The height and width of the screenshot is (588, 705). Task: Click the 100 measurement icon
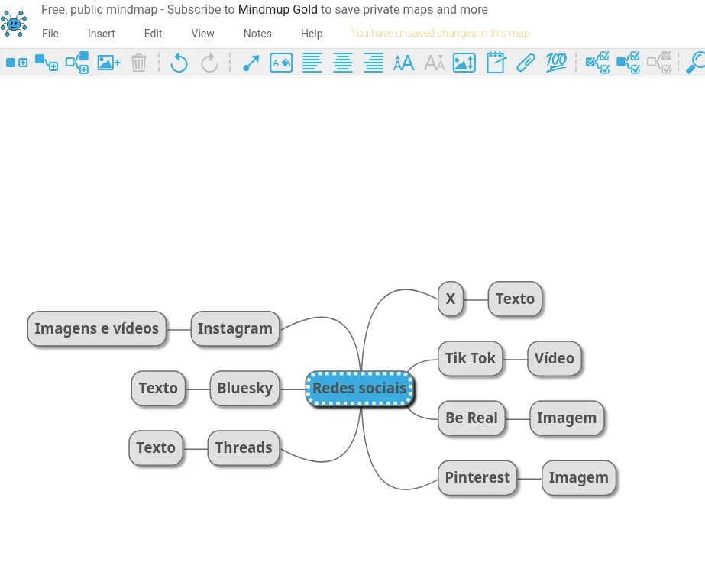tap(556, 62)
